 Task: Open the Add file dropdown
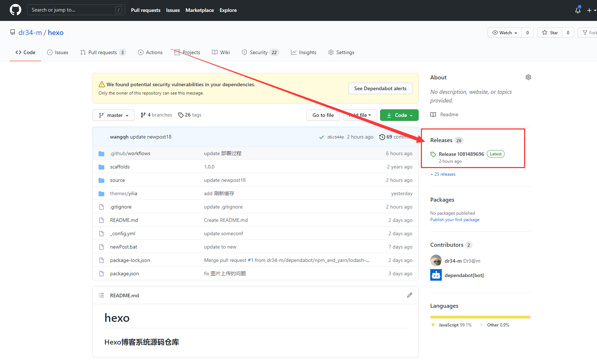360,115
